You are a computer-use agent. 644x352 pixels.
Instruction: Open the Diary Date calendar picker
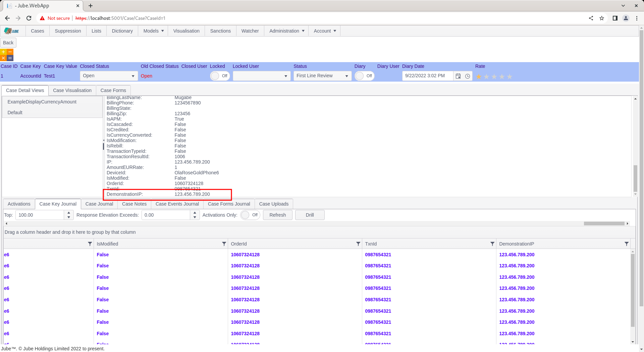click(458, 76)
